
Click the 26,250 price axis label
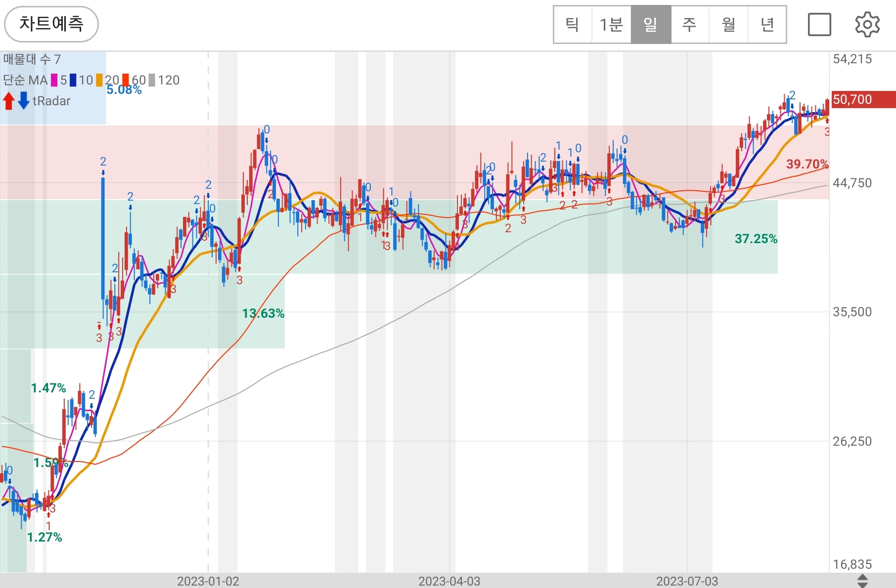pyautogui.click(x=852, y=442)
